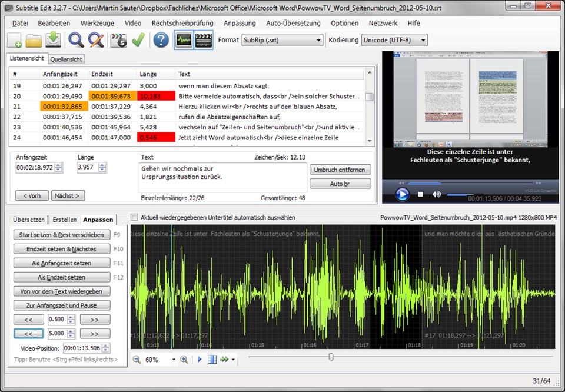Viewport: 565px width, 392px height.
Task: Zoom in the waveform
Action: point(184,360)
